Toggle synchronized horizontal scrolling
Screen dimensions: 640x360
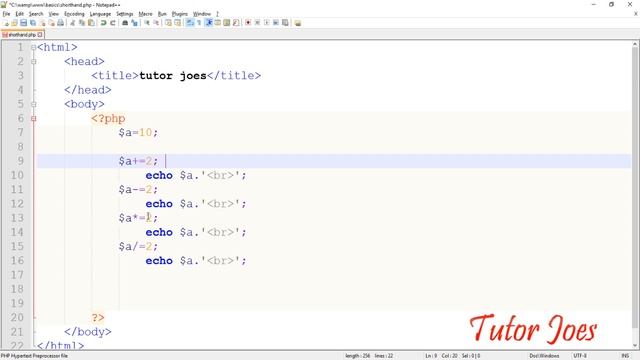178,23
